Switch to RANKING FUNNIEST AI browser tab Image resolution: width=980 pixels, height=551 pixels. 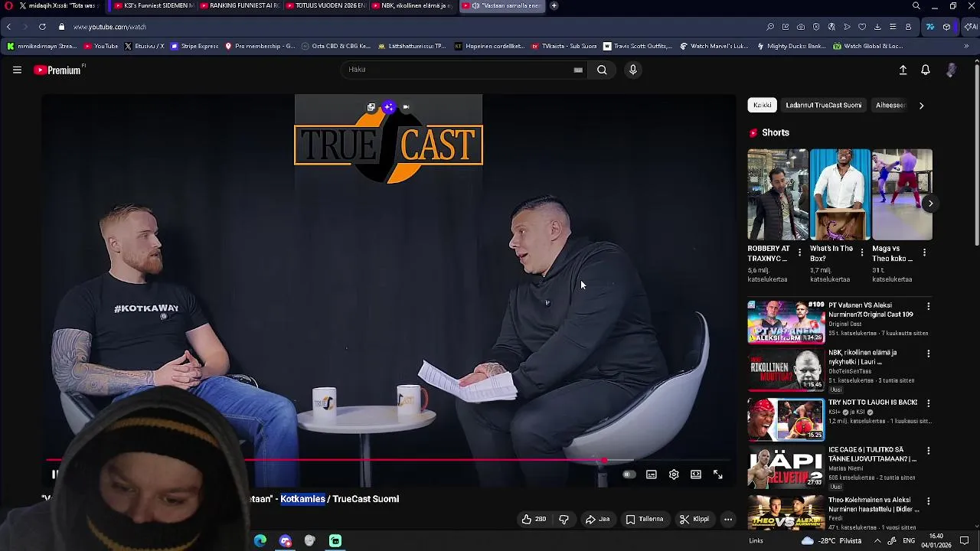pyautogui.click(x=239, y=5)
